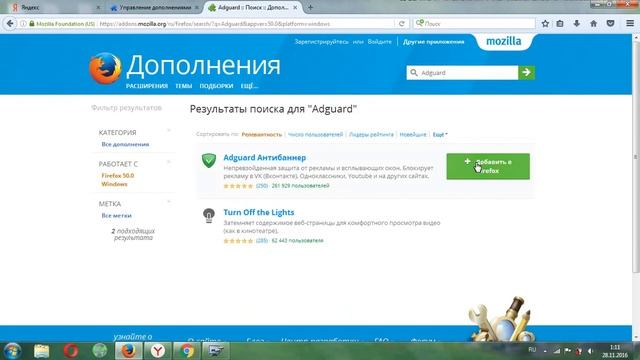Screen dimensions: 640x360
Task: Launch Google Chrome from the taskbar
Action: (x=187, y=351)
